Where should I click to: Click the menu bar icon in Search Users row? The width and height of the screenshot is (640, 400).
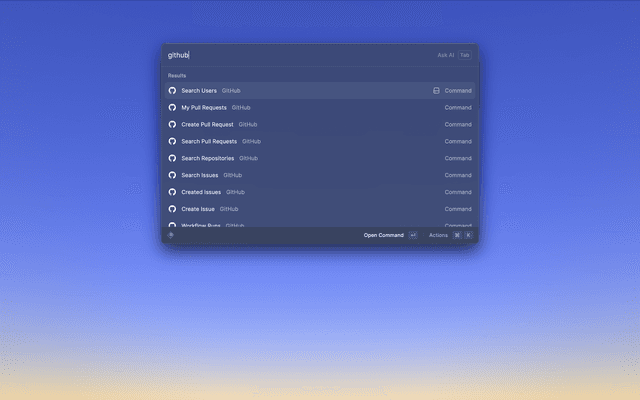436,90
